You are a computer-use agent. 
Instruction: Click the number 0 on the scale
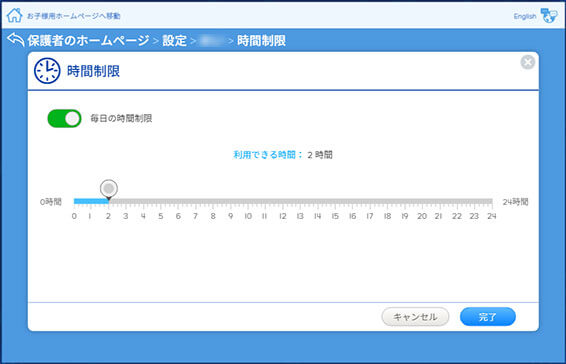pos(74,216)
